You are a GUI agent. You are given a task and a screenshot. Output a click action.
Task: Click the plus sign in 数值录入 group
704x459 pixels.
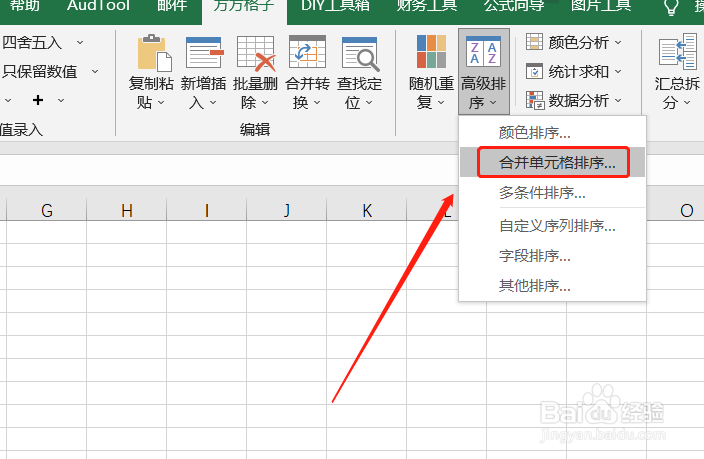coord(38,100)
